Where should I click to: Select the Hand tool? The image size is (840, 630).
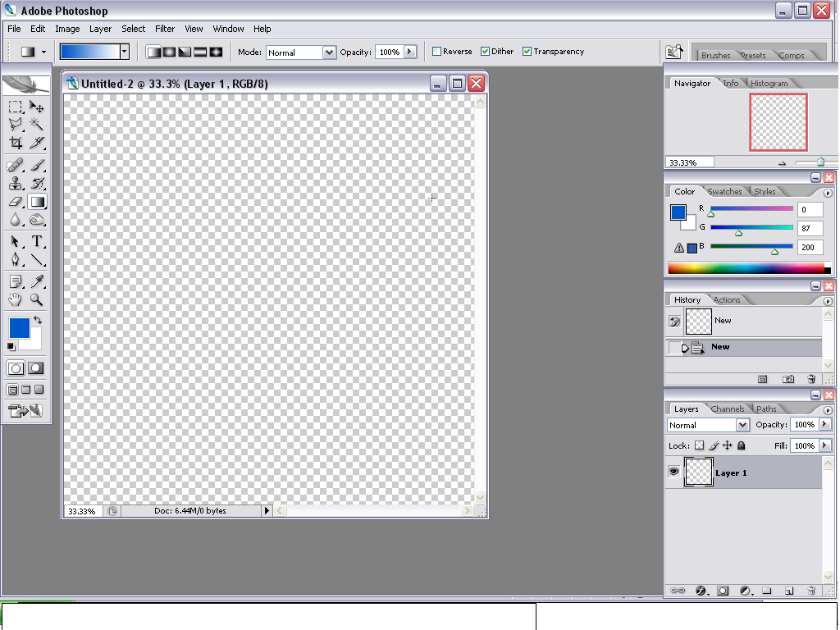(x=16, y=299)
